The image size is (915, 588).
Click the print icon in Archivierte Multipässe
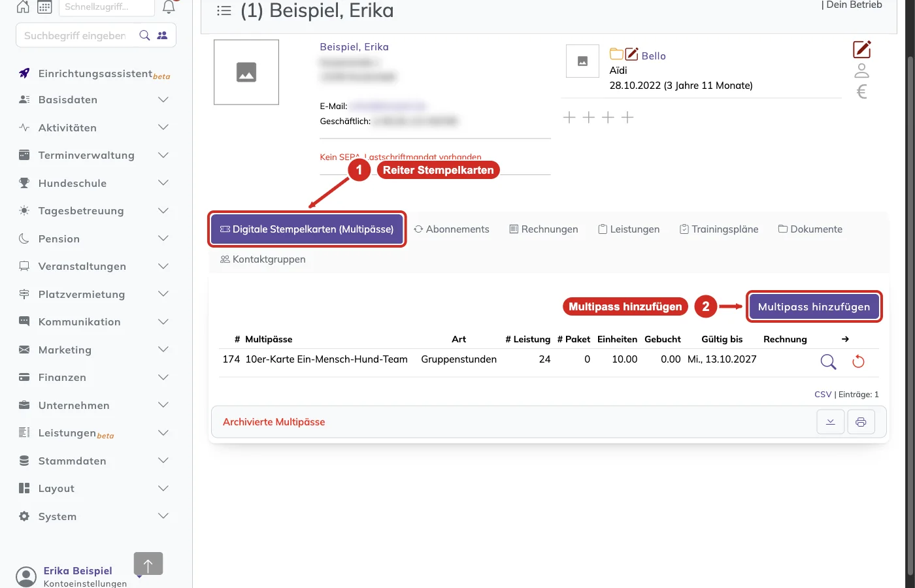(861, 422)
